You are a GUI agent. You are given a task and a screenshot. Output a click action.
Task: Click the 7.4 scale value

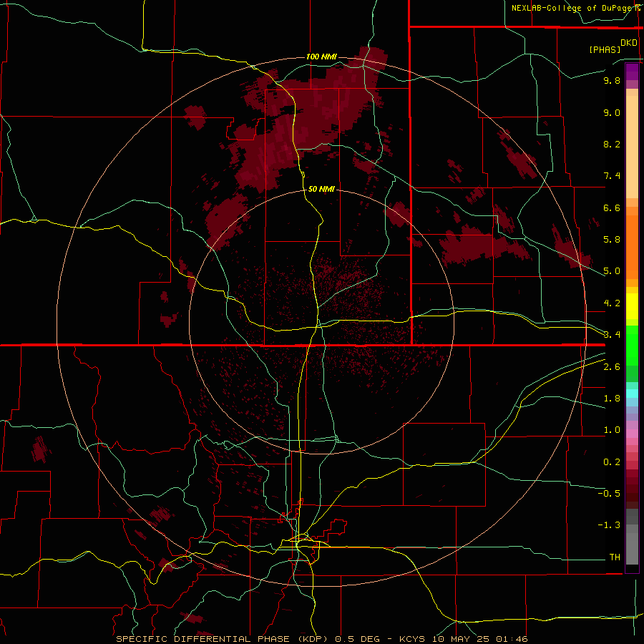click(612, 176)
